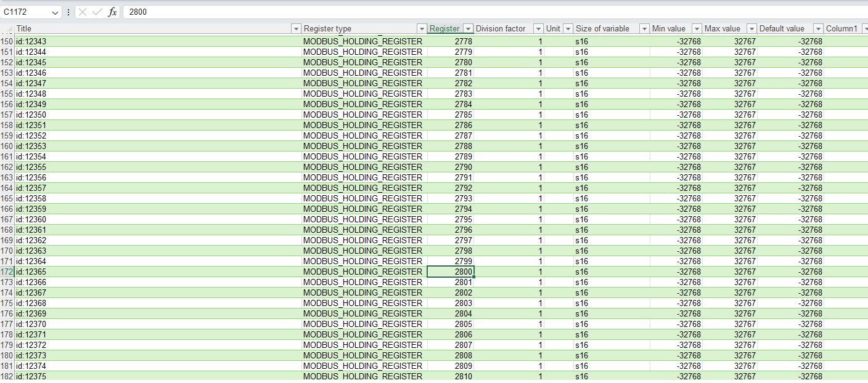Select register value 2785
Screen dimensions: 868x383
pyautogui.click(x=451, y=115)
